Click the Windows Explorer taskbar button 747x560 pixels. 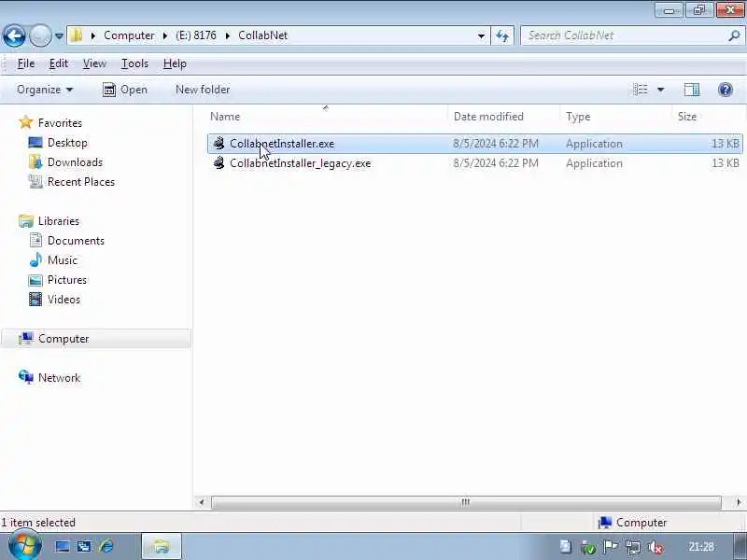pyautogui.click(x=162, y=547)
